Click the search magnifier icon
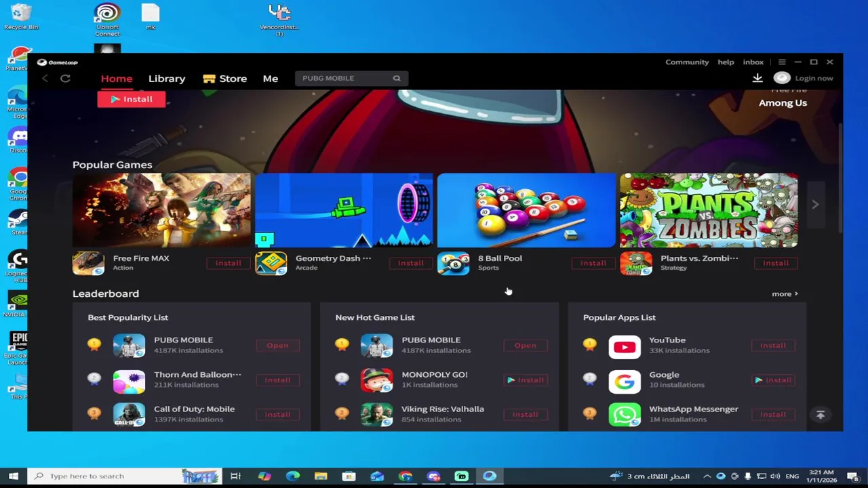Image resolution: width=868 pixels, height=488 pixels. click(x=397, y=78)
